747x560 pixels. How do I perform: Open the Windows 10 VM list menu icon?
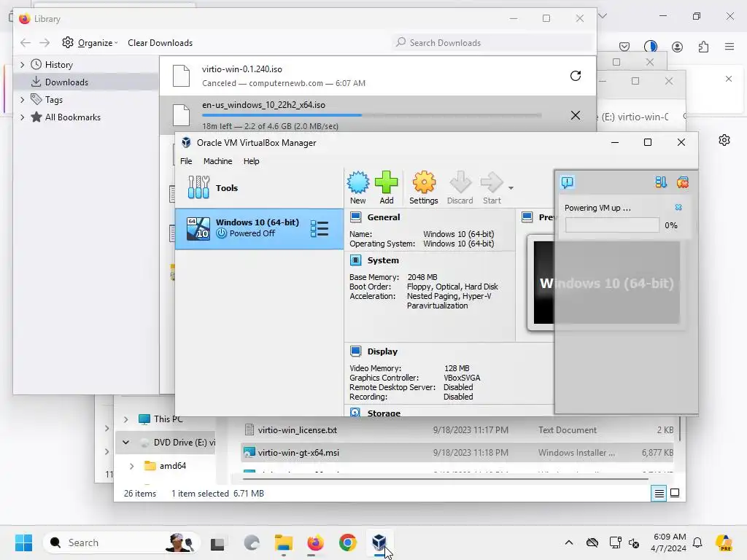(x=320, y=228)
